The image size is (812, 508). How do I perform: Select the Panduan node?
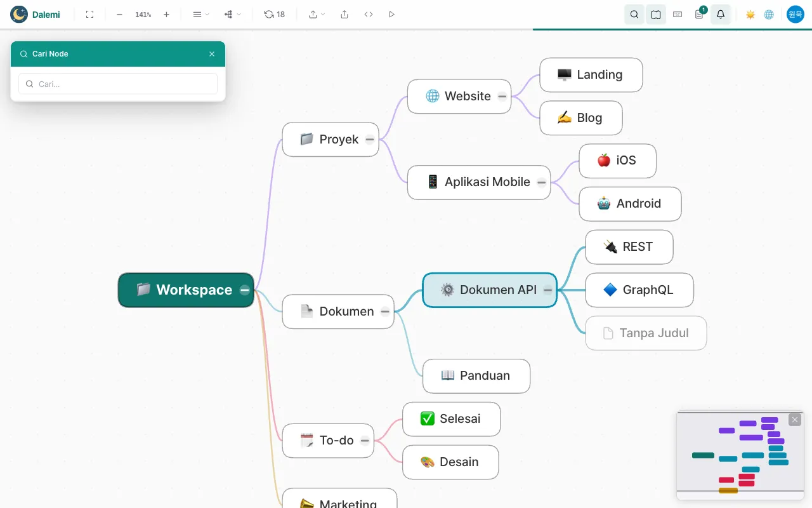pos(476,376)
